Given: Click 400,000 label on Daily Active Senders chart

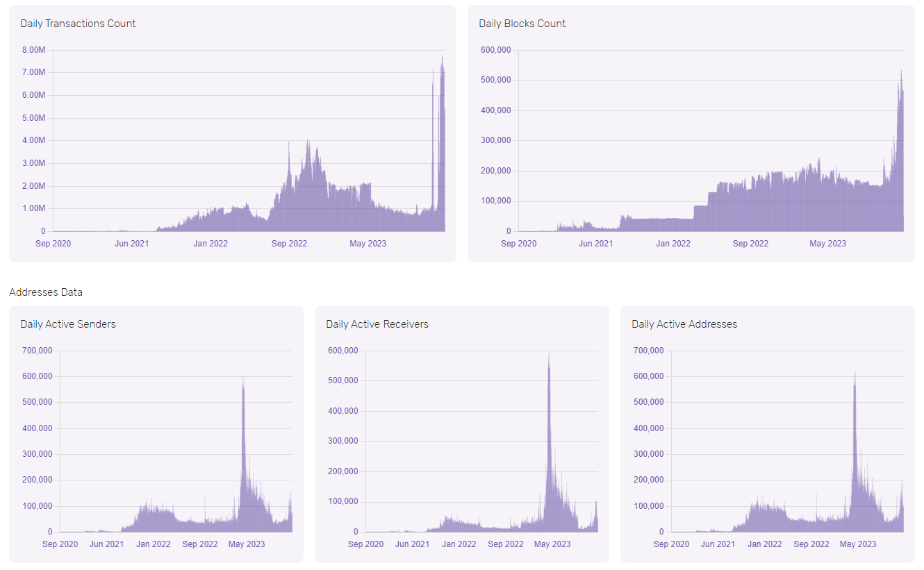Looking at the screenshot, I should [x=37, y=428].
